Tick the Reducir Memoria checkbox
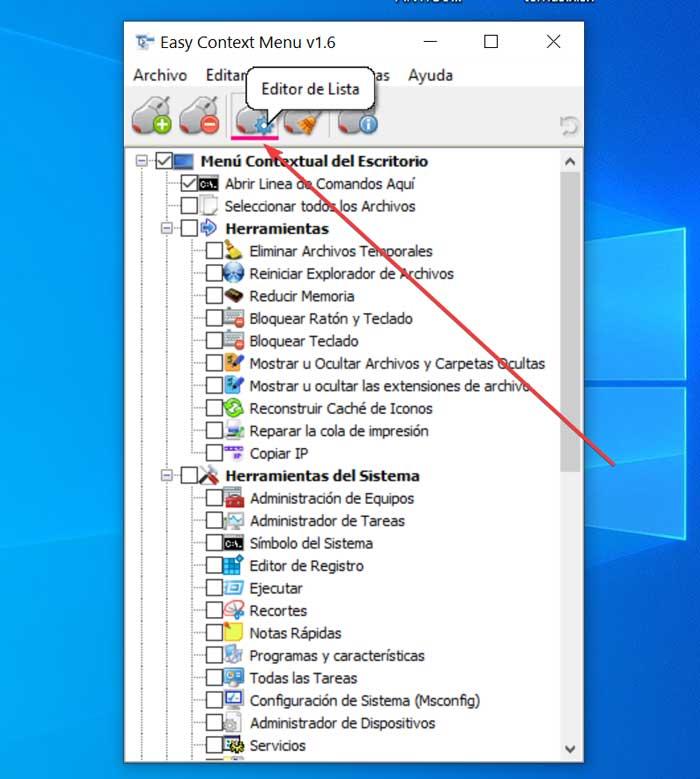The height and width of the screenshot is (779, 700). pyautogui.click(x=214, y=296)
